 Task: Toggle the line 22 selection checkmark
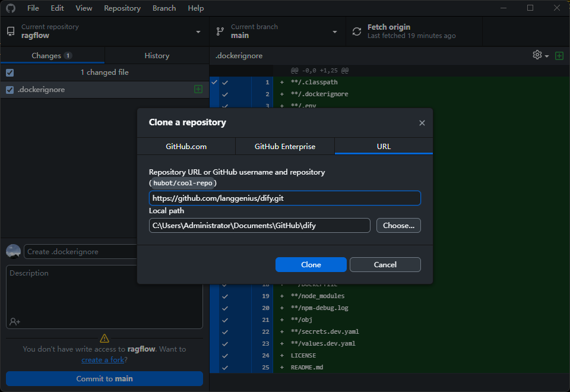[x=225, y=332]
